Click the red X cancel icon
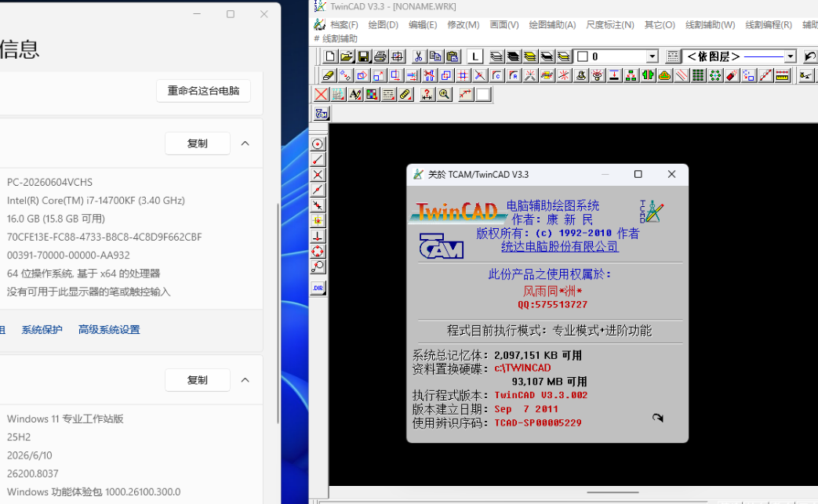818x504 pixels. 322,94
